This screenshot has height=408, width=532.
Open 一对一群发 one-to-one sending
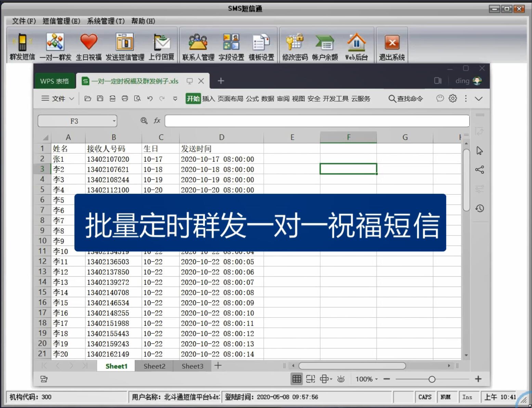point(55,46)
